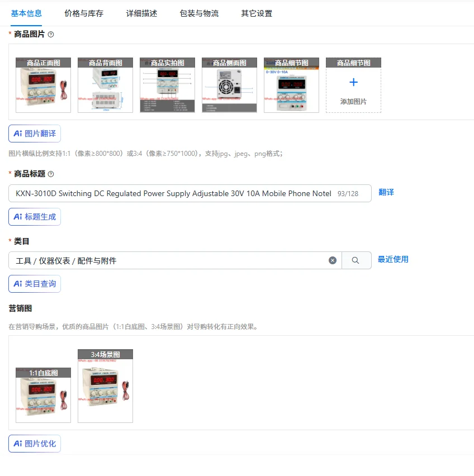The width and height of the screenshot is (474, 476).
Task: Generate title with AI 标题生成
Action: pyautogui.click(x=35, y=217)
